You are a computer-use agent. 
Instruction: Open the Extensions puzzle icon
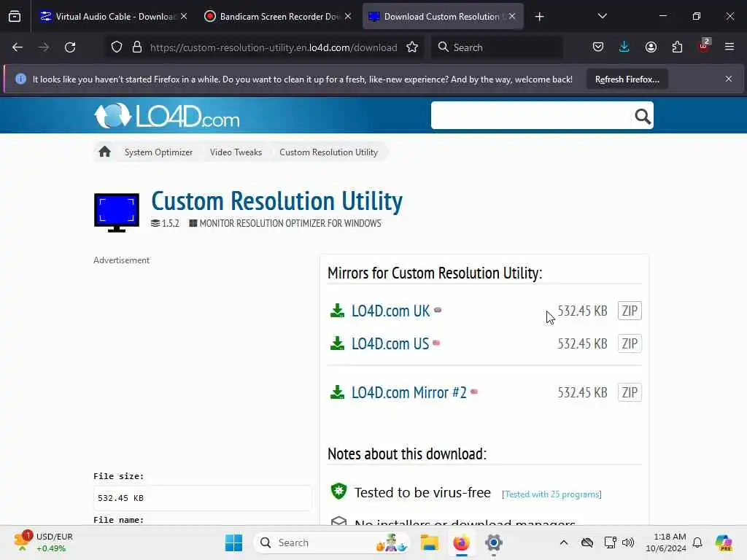tap(677, 47)
